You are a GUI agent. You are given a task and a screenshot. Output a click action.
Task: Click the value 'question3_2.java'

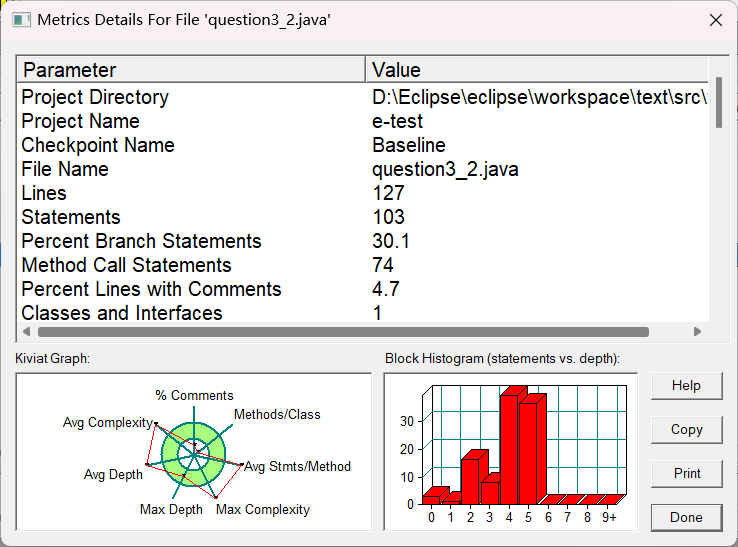(x=445, y=169)
